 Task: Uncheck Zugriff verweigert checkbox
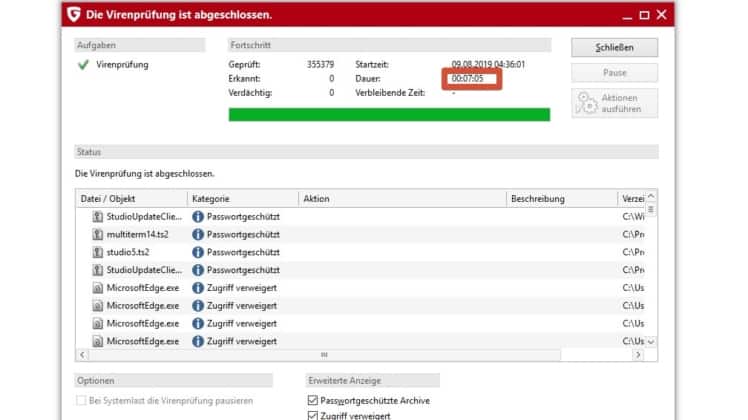(x=312, y=416)
